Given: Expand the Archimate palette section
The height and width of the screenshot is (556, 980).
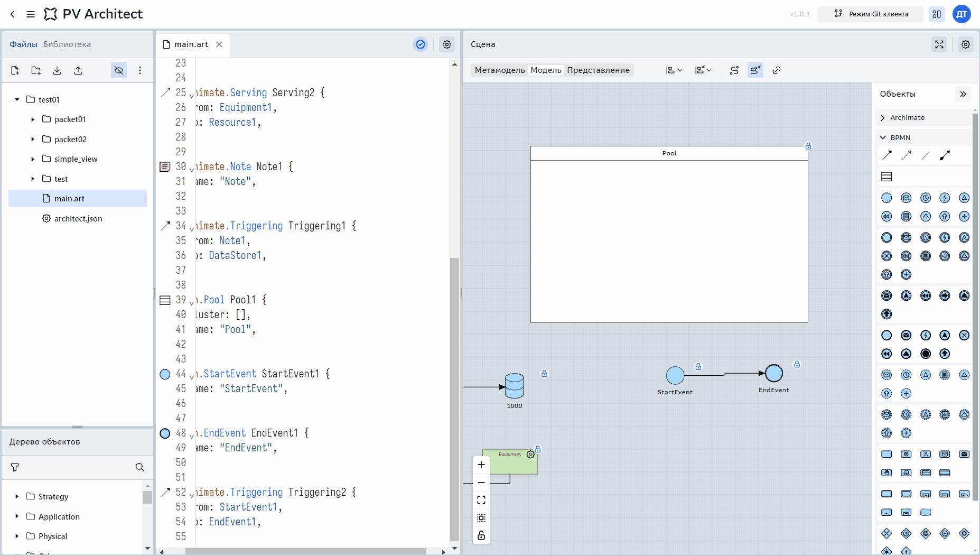Looking at the screenshot, I should click(x=923, y=118).
